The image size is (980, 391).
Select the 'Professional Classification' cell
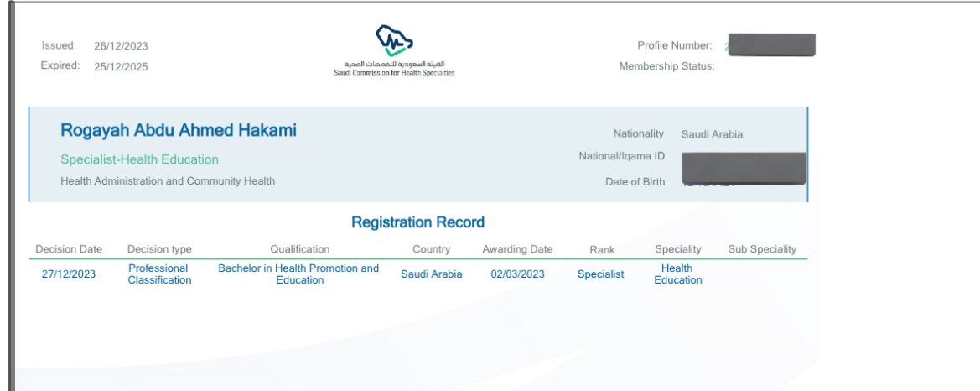pyautogui.click(x=159, y=274)
